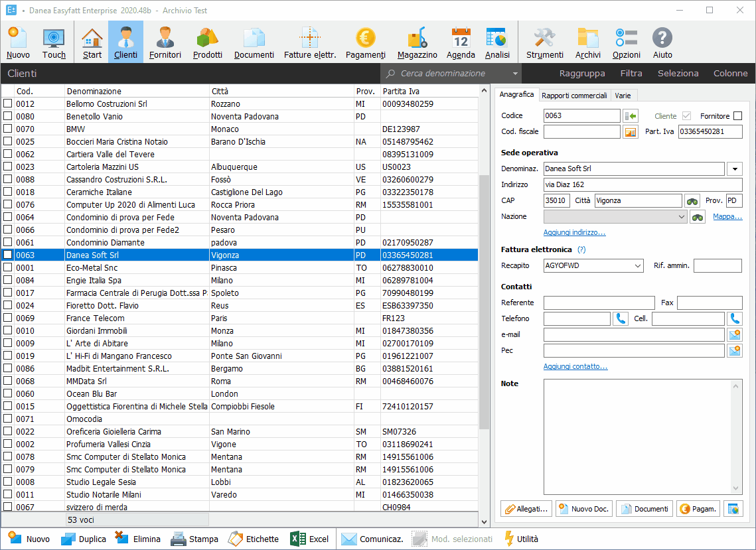Screen dimensions: 756x550
Task: Click the icon beside Cod. fiscale field
Action: (x=631, y=131)
